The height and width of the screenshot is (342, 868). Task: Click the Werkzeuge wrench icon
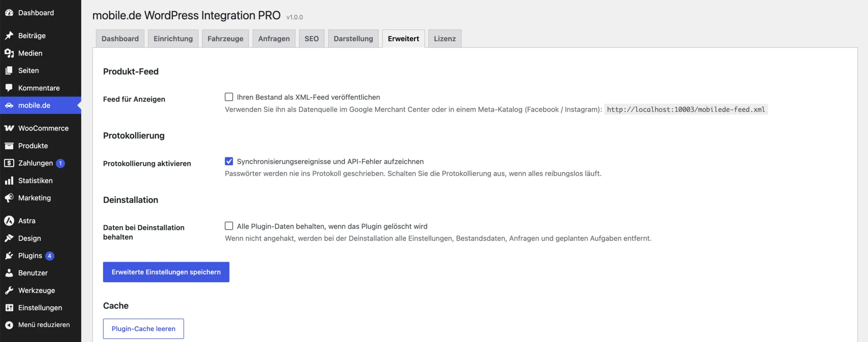[x=9, y=290]
